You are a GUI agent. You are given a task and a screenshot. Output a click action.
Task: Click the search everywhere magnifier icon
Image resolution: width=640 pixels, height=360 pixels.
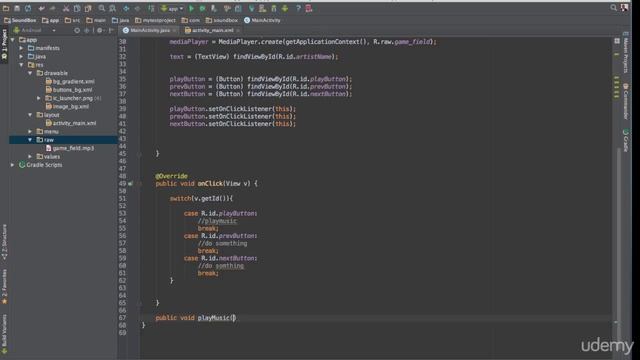[613, 7]
